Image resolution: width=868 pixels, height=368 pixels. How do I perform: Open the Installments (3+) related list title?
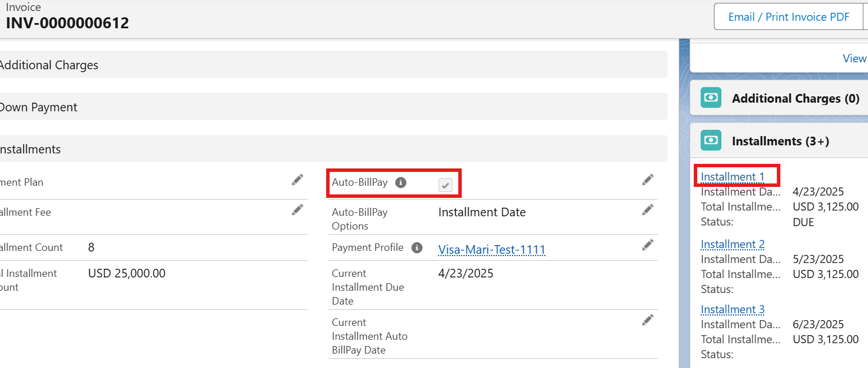[x=780, y=141]
